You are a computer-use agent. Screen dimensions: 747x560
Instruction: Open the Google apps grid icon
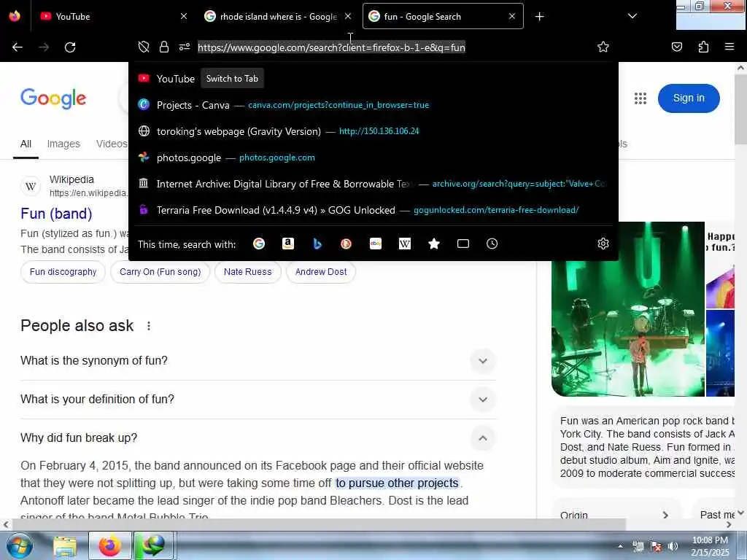pyautogui.click(x=640, y=98)
